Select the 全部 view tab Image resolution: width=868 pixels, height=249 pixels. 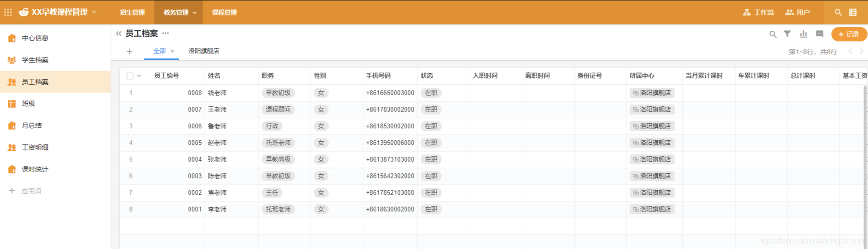(160, 51)
